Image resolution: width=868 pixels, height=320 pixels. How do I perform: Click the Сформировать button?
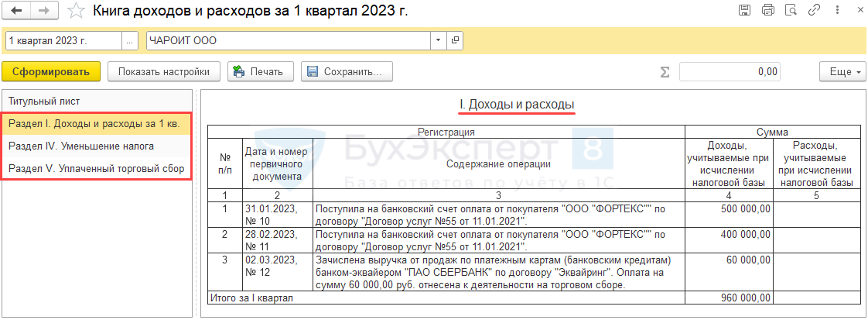pyautogui.click(x=51, y=71)
